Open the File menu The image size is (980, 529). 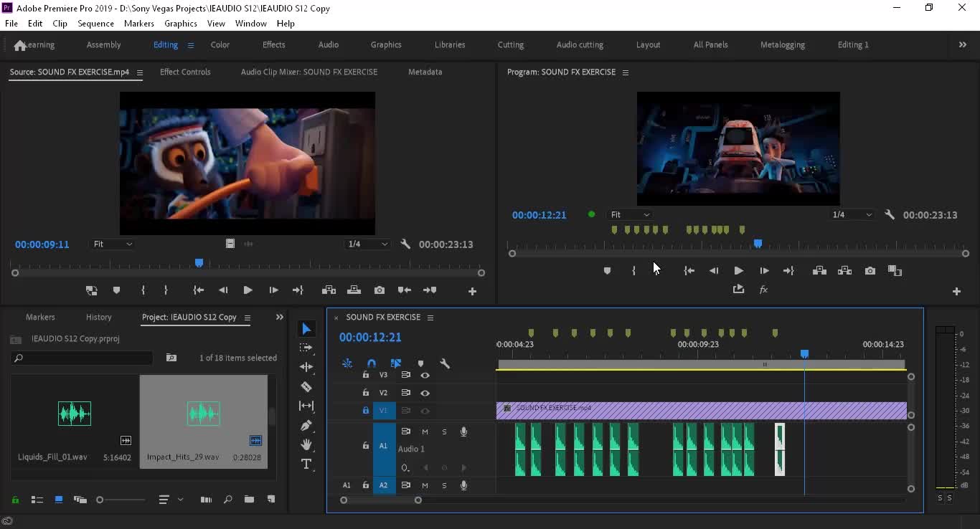click(11, 24)
